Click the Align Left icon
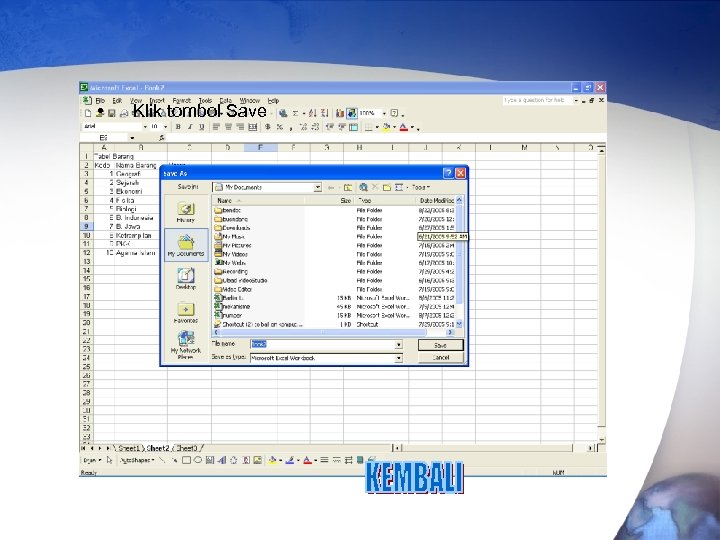This screenshot has height=540, width=720. tap(216, 127)
